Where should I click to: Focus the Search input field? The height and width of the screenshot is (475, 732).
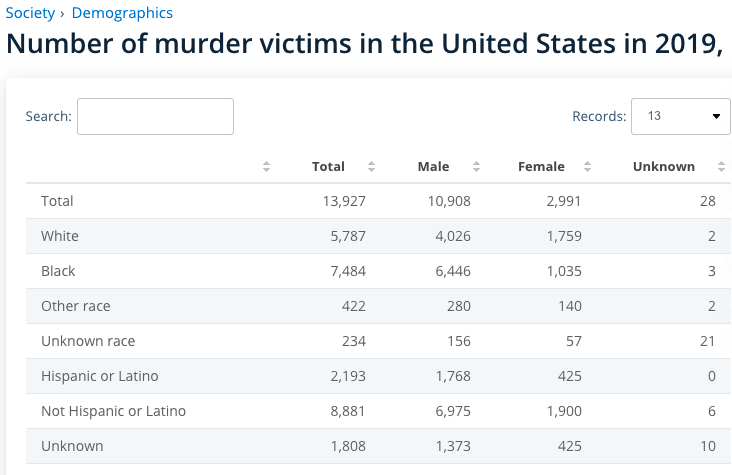(x=155, y=116)
